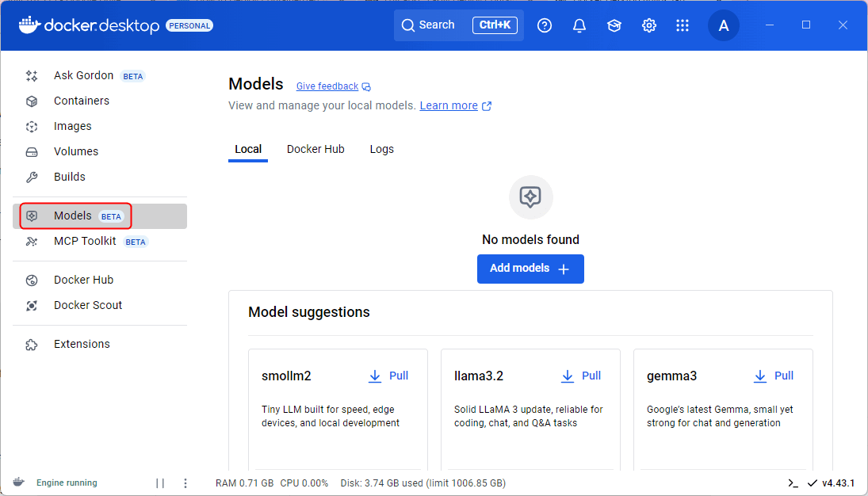
Task: Pull the gemma3 model
Action: [x=774, y=376]
